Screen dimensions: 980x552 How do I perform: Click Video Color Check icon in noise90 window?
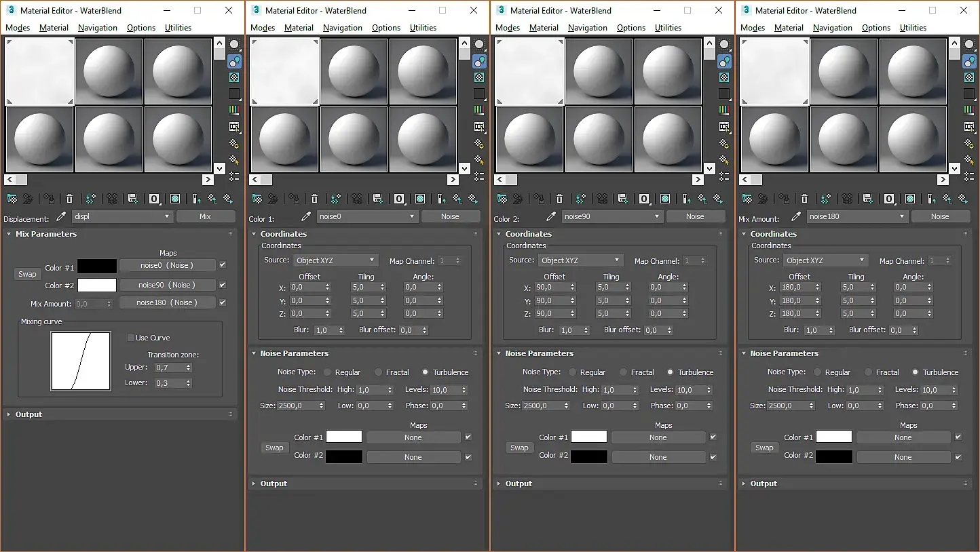724,110
